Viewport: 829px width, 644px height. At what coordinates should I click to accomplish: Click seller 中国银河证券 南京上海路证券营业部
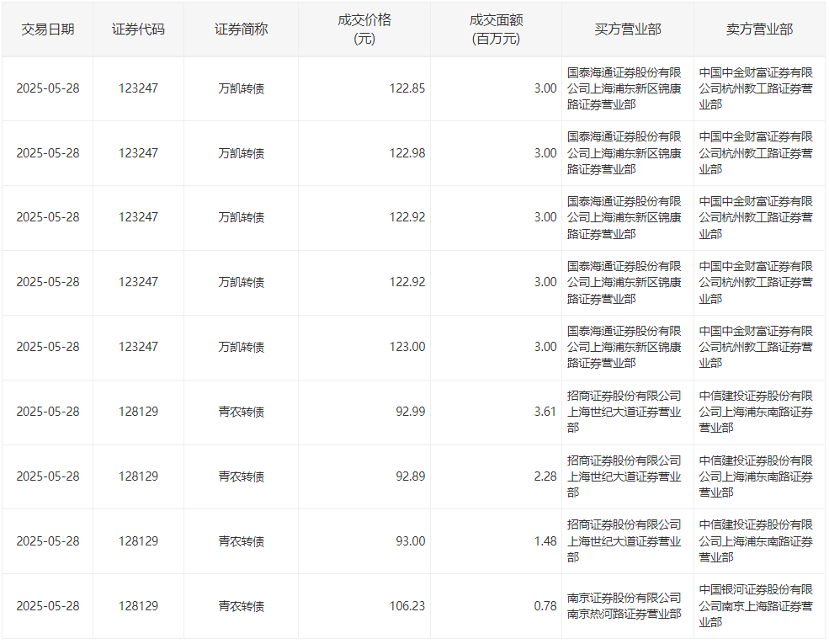pos(756,606)
